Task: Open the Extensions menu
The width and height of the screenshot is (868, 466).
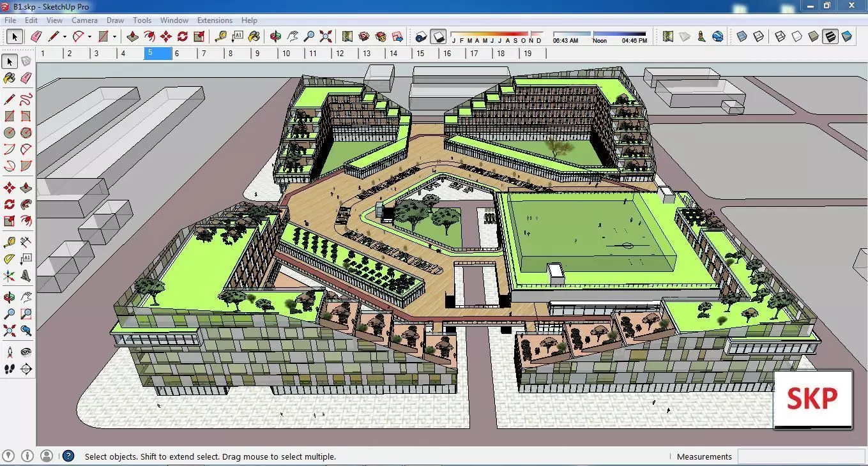Action: point(215,20)
